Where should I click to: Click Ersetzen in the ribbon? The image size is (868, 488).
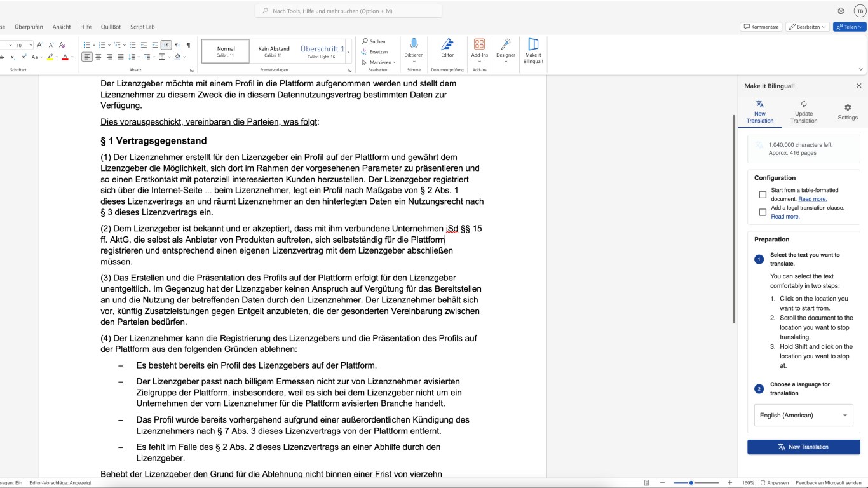pos(374,52)
